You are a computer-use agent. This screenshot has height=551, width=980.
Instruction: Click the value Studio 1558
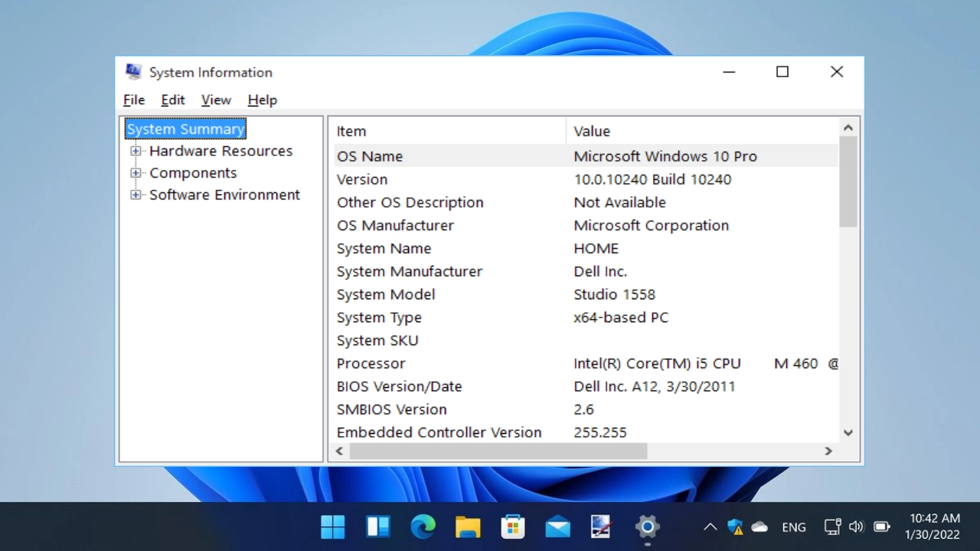614,294
